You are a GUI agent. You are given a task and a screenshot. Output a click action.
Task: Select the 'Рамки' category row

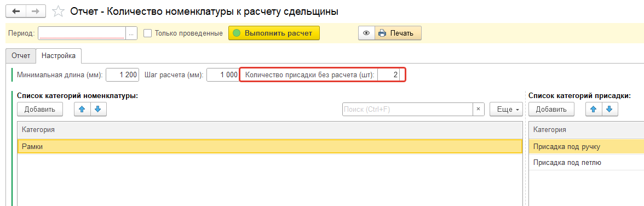click(270, 147)
